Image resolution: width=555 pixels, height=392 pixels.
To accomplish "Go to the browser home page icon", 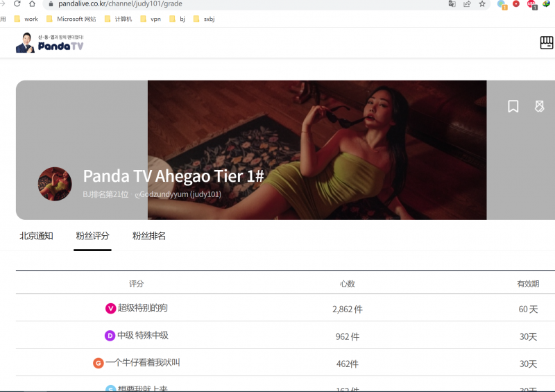I will point(32,3).
